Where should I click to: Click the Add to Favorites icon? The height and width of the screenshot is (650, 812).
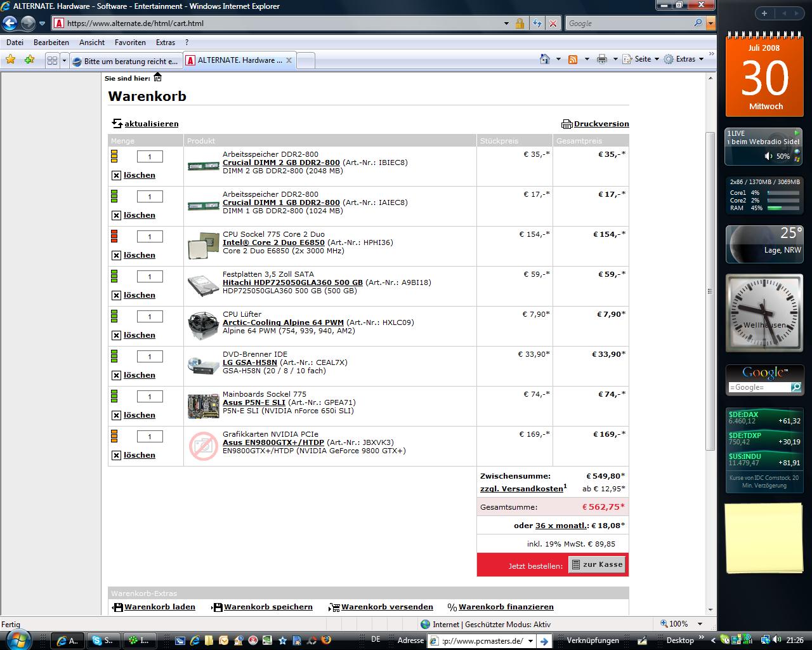pyautogui.click(x=29, y=60)
